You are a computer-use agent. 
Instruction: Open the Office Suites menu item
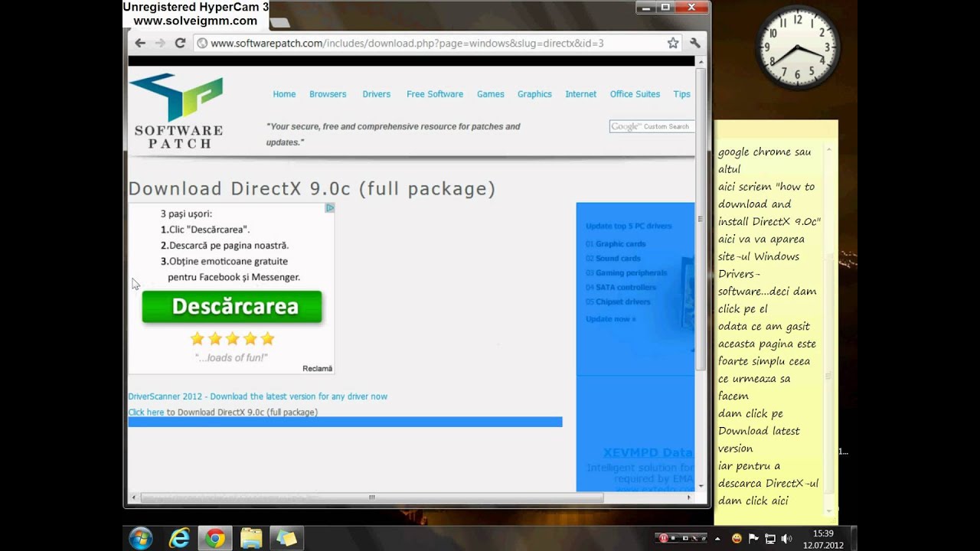click(635, 94)
